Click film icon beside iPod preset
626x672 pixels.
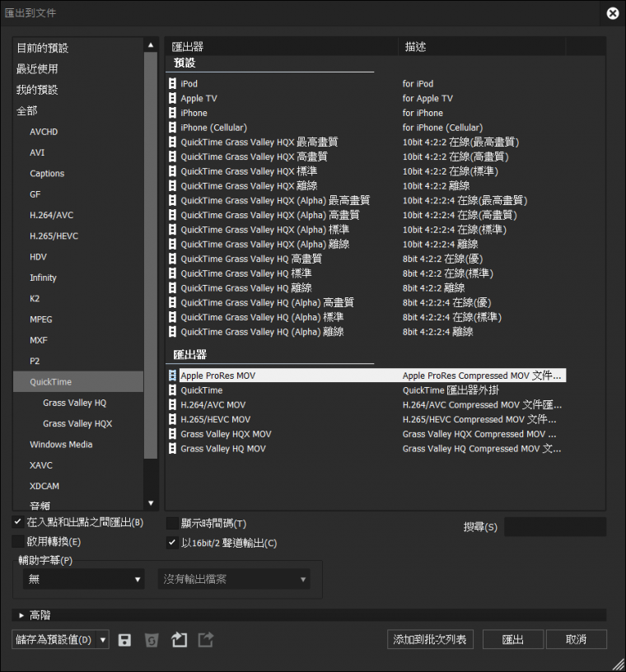pyautogui.click(x=172, y=83)
